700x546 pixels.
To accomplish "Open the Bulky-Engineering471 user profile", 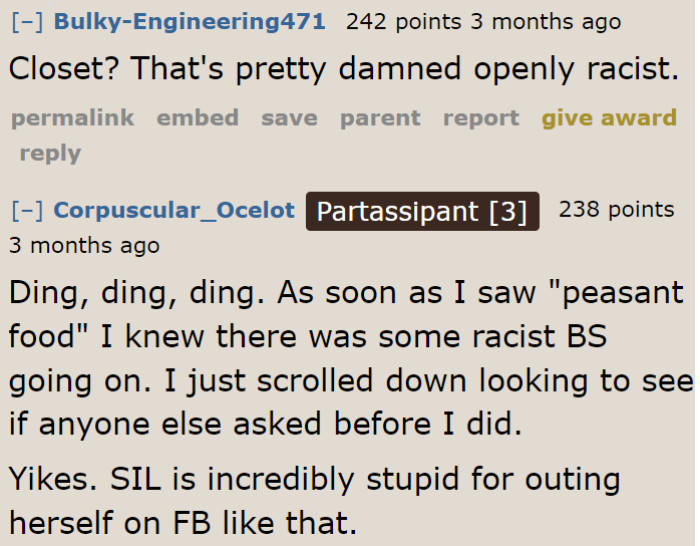I will click(x=189, y=22).
